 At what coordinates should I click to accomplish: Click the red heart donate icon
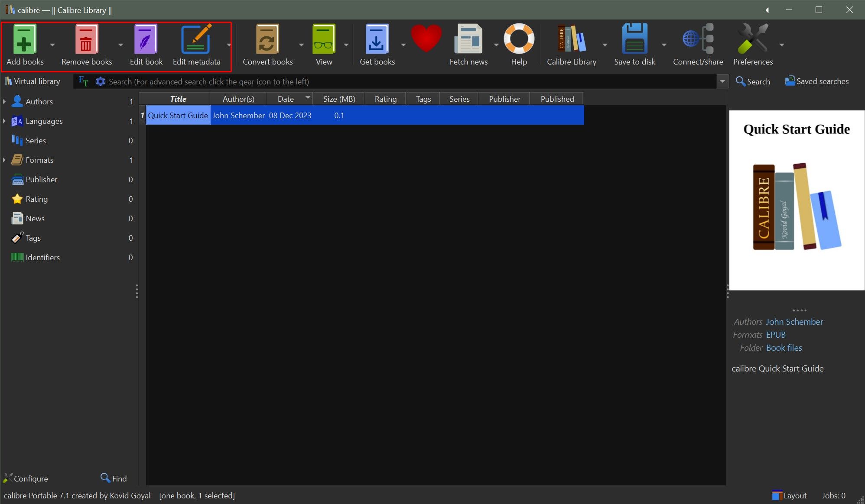point(426,38)
